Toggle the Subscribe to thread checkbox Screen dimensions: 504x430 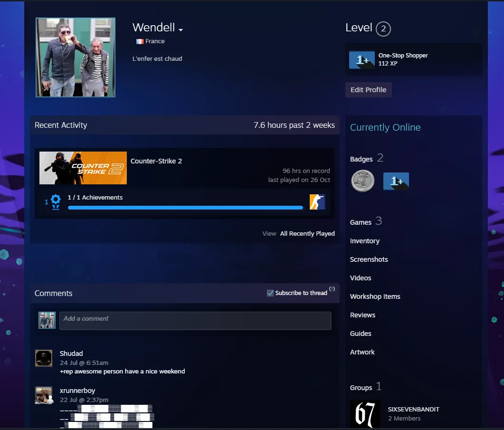click(x=270, y=293)
